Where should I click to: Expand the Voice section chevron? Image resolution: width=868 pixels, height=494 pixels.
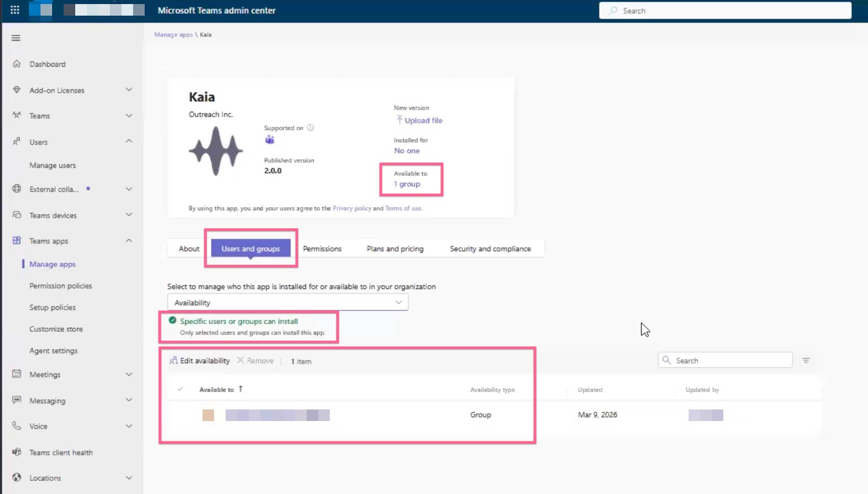129,426
